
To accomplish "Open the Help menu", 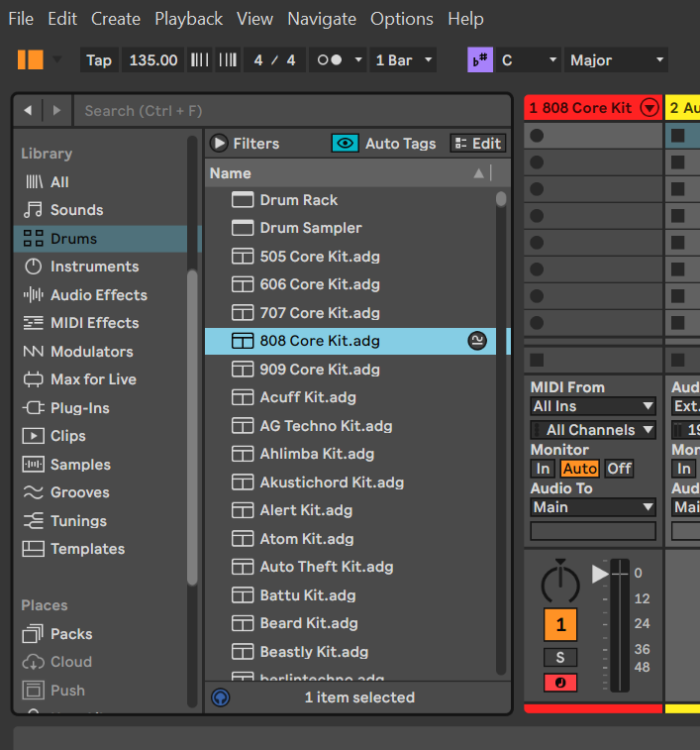I will tap(465, 19).
